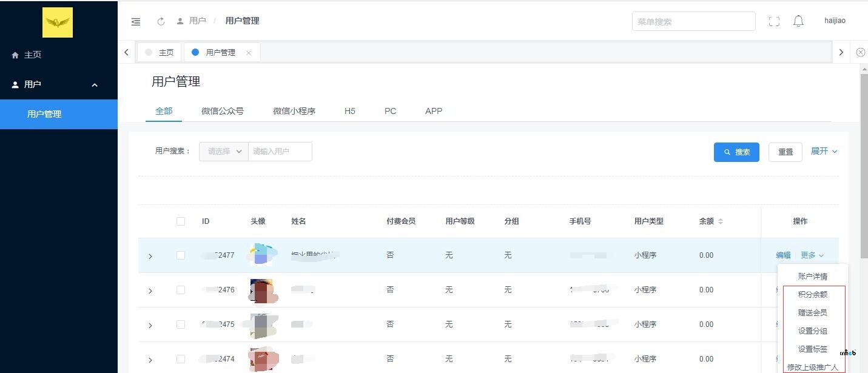The image size is (868, 373).
Task: Click the 手机号 column header
Action: (x=580, y=221)
